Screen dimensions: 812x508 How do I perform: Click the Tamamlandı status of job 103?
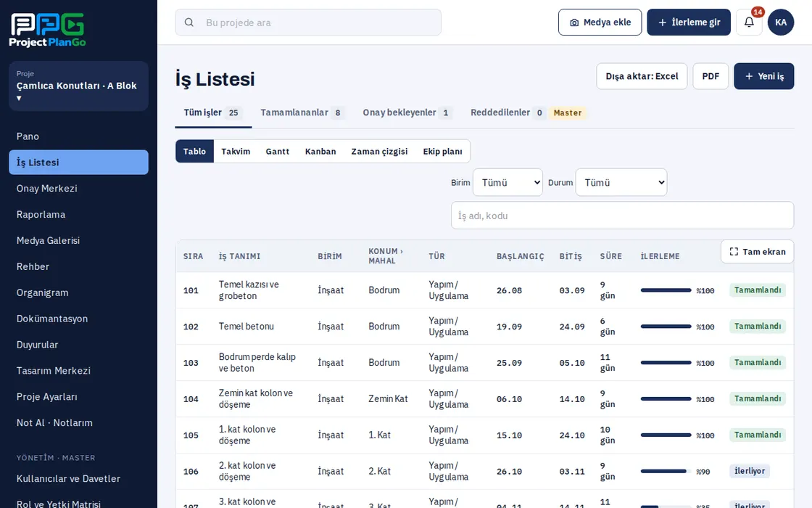click(x=758, y=362)
